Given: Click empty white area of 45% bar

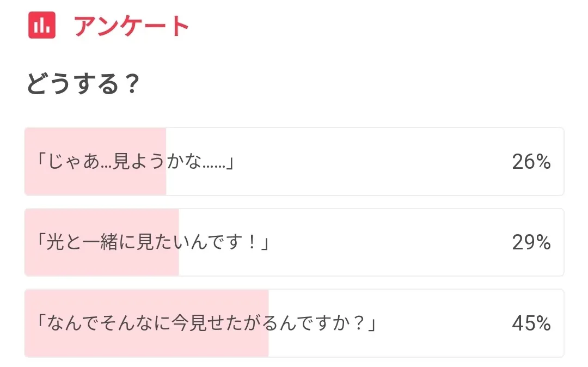Looking at the screenshot, I should click(436, 323).
